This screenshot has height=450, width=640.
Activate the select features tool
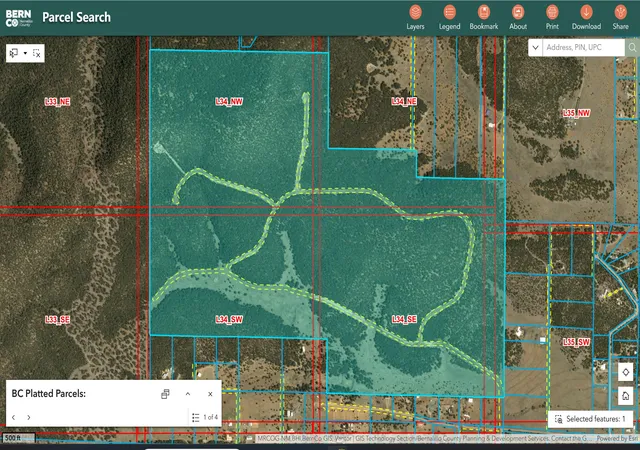(x=14, y=53)
